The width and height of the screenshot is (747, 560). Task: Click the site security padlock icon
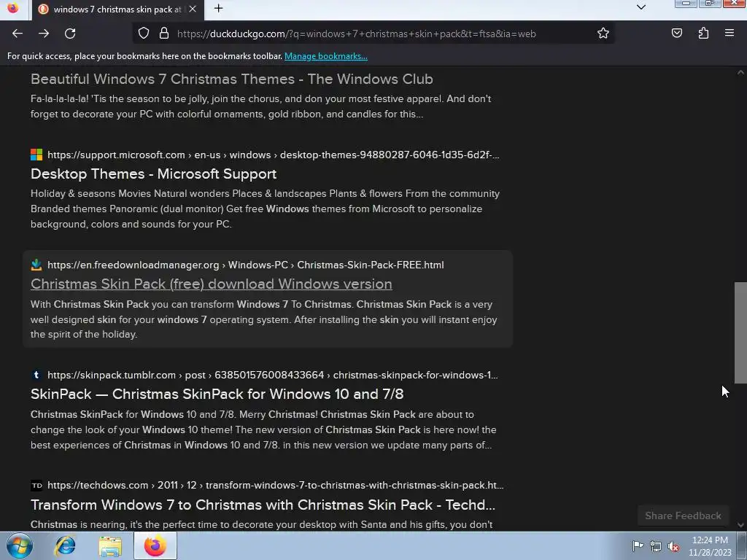[164, 34]
